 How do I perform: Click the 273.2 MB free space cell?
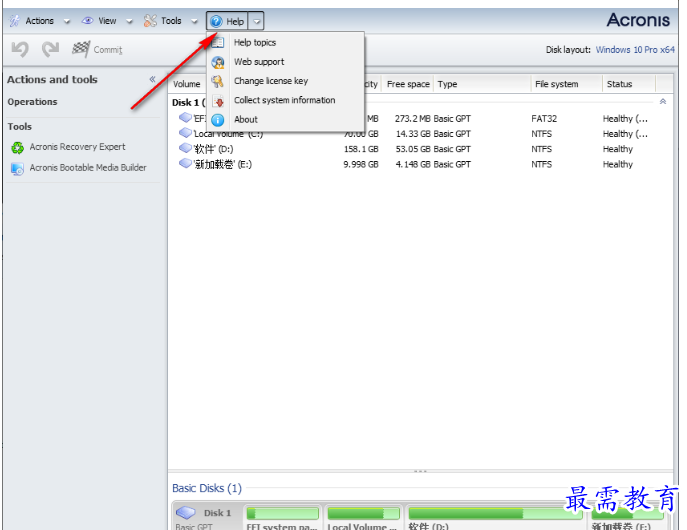click(x=413, y=119)
